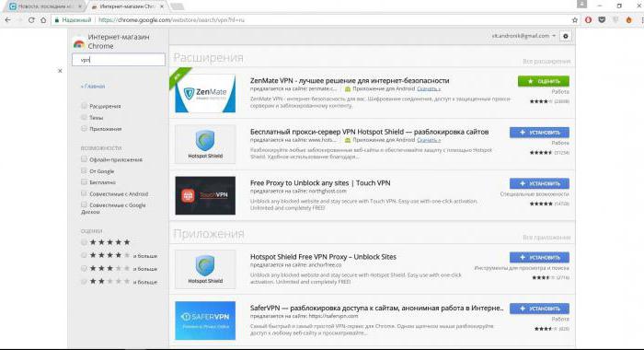644x350 pixels.
Task: Show all apps via Все приложения link
Action: coord(546,238)
